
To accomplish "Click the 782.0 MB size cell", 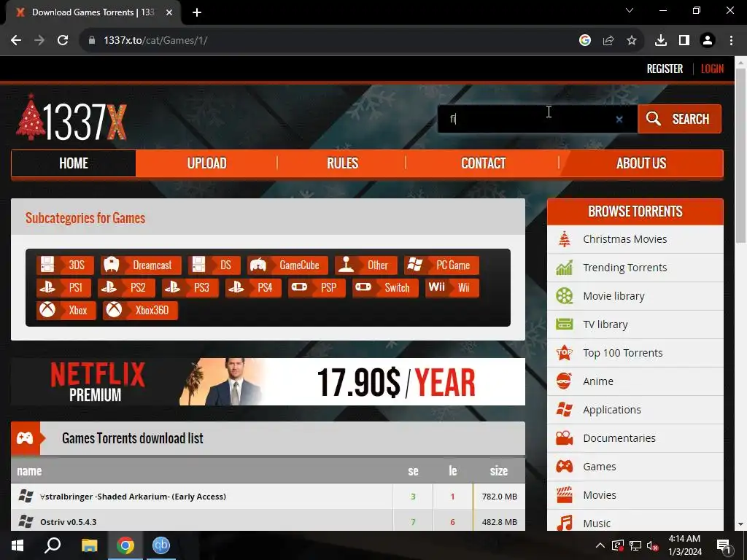I will pos(499,497).
